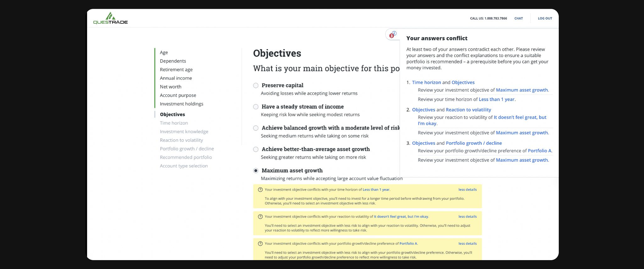Collapse less details on time horizon conflict

[467, 190]
